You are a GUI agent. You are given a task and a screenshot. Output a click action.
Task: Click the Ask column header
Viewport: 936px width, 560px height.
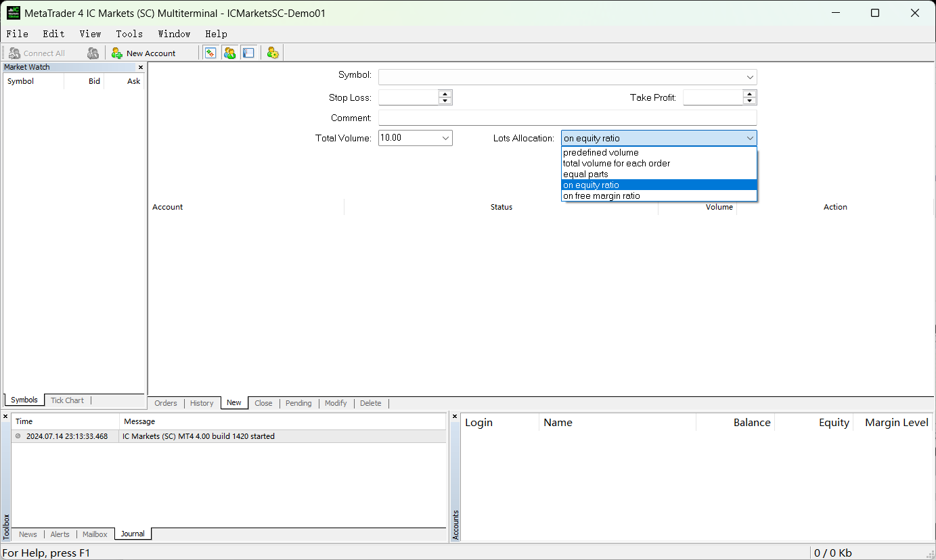(124, 81)
